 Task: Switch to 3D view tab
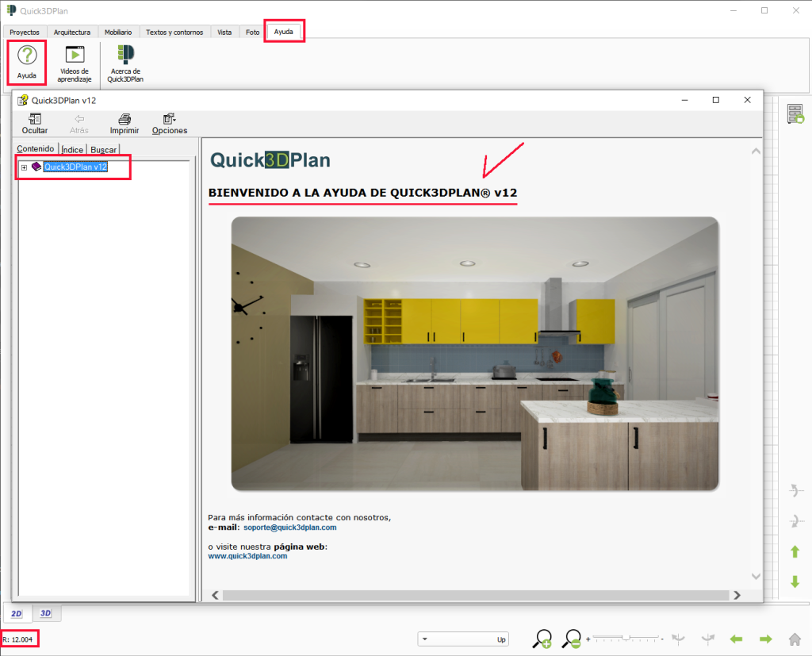(45, 613)
